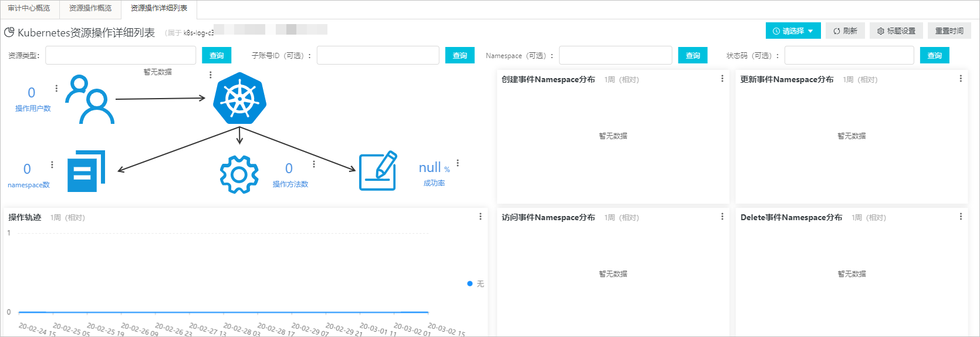Open the 标题设置 title settings
Viewport: 980px width, 337px height.
click(896, 31)
